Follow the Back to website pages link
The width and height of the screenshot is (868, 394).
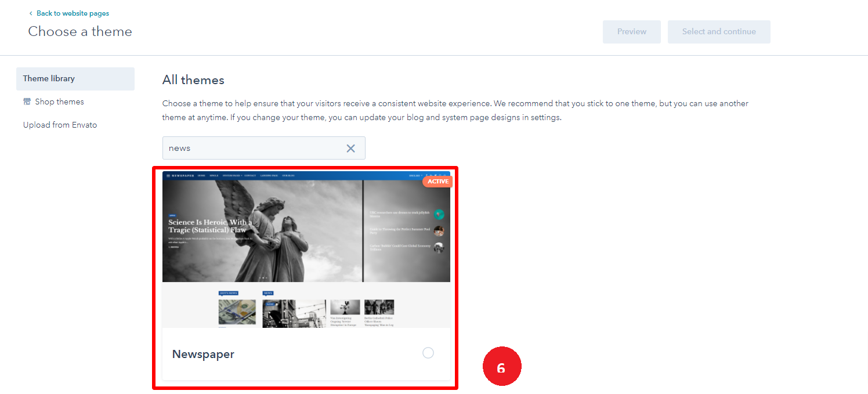73,13
